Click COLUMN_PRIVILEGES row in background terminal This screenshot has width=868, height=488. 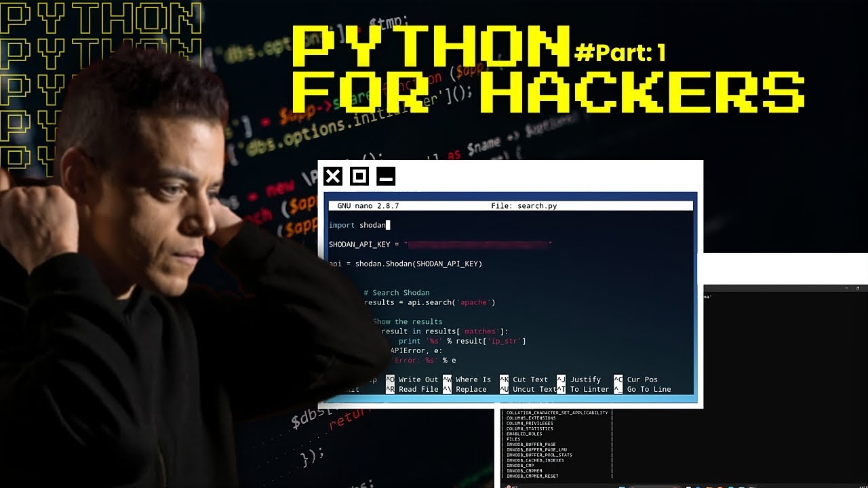coord(531,424)
